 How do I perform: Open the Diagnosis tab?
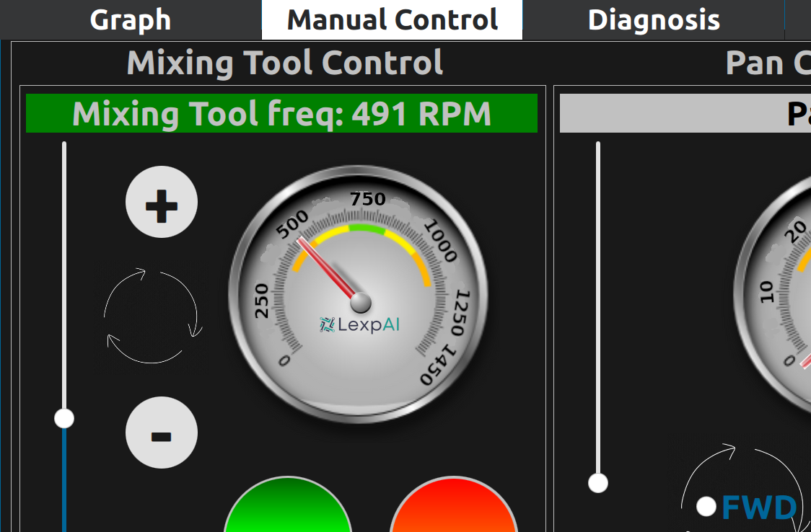point(654,19)
